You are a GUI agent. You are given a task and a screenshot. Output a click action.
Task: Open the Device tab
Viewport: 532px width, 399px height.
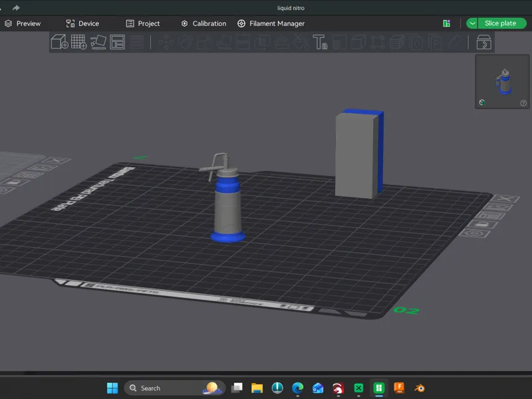[x=82, y=23]
